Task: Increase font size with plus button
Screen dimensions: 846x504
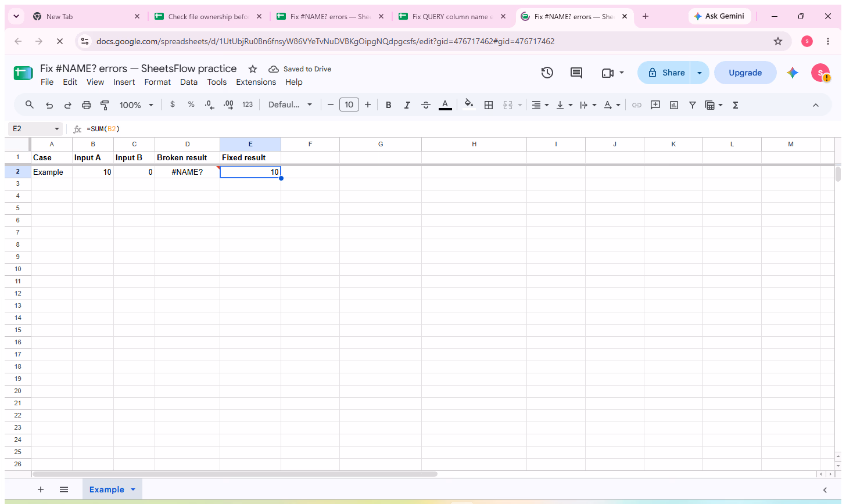Action: (368, 105)
